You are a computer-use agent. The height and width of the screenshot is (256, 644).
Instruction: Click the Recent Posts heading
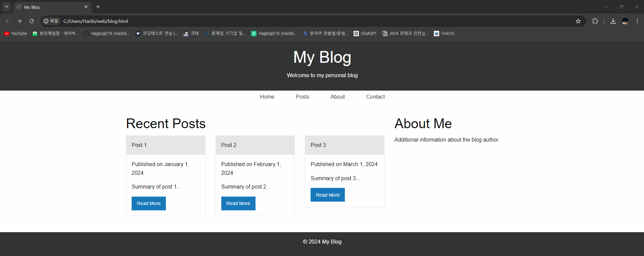[x=166, y=123]
